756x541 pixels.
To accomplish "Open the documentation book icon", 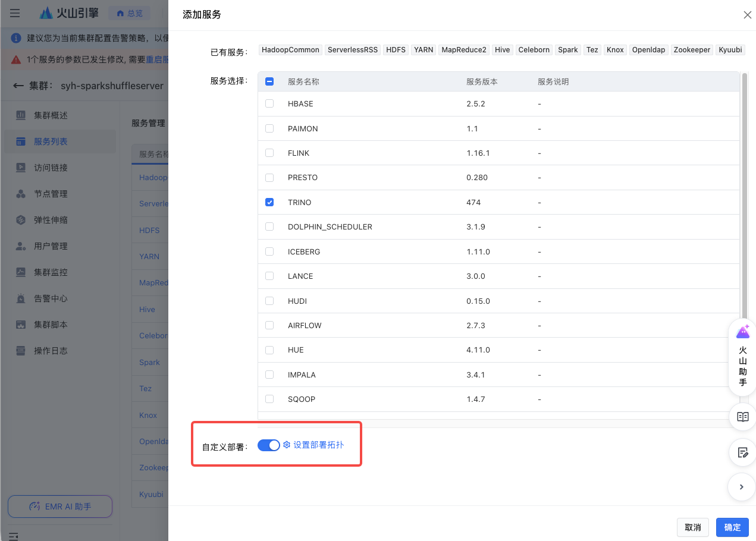I will [742, 417].
